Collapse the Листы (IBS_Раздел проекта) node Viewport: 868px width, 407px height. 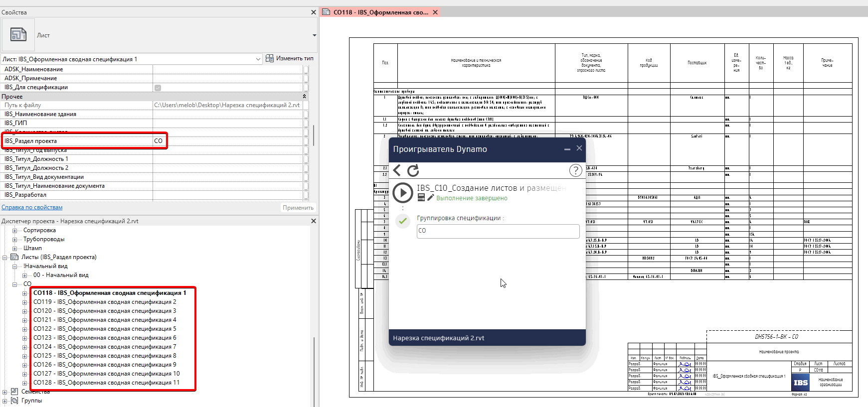click(4, 258)
